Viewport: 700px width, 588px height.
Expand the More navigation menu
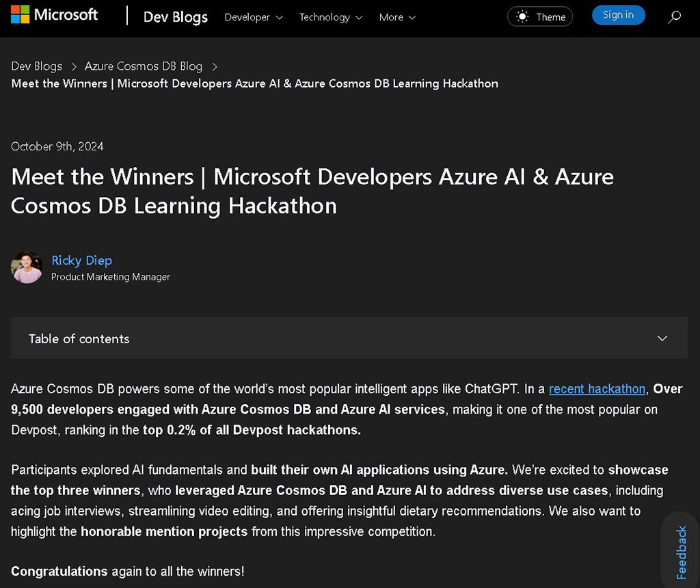pos(397,17)
